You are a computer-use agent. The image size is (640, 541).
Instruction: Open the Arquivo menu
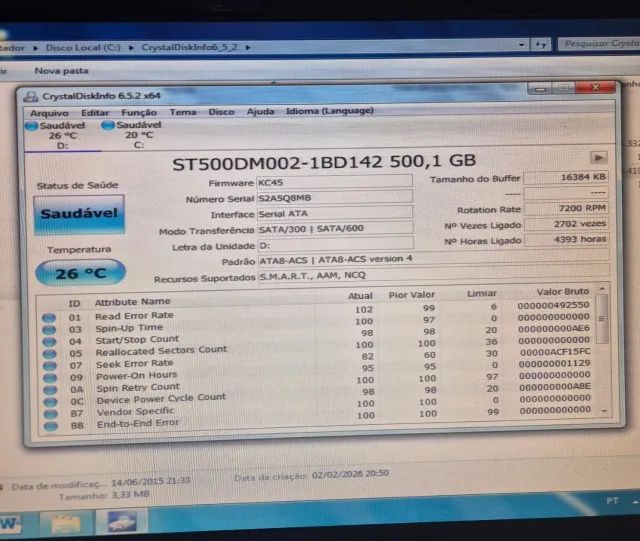[49, 113]
